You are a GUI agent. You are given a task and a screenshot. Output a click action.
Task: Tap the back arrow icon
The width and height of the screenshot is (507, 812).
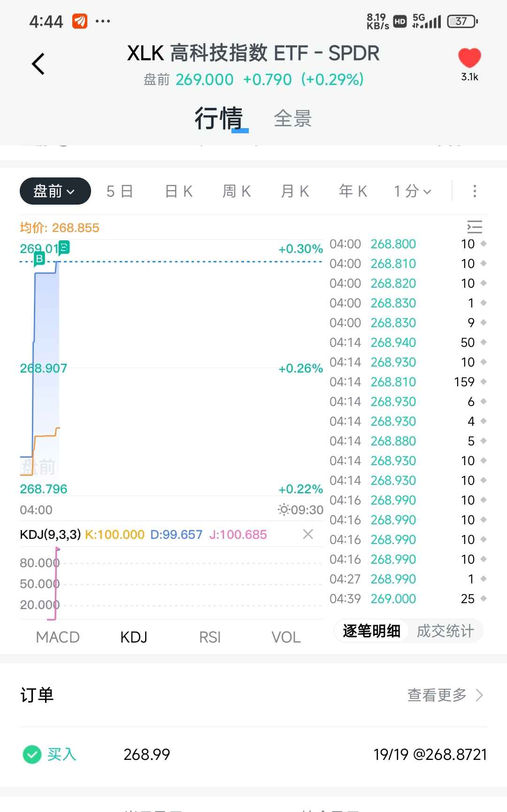click(38, 64)
